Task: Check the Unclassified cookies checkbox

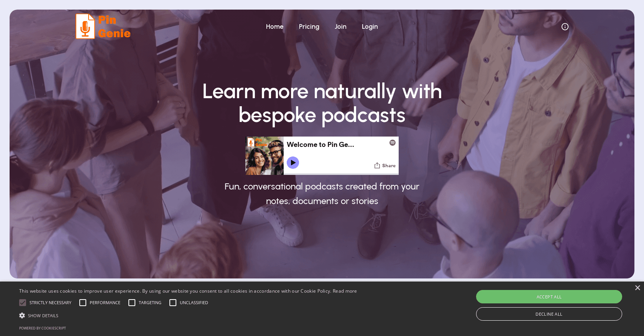Action: pyautogui.click(x=173, y=303)
